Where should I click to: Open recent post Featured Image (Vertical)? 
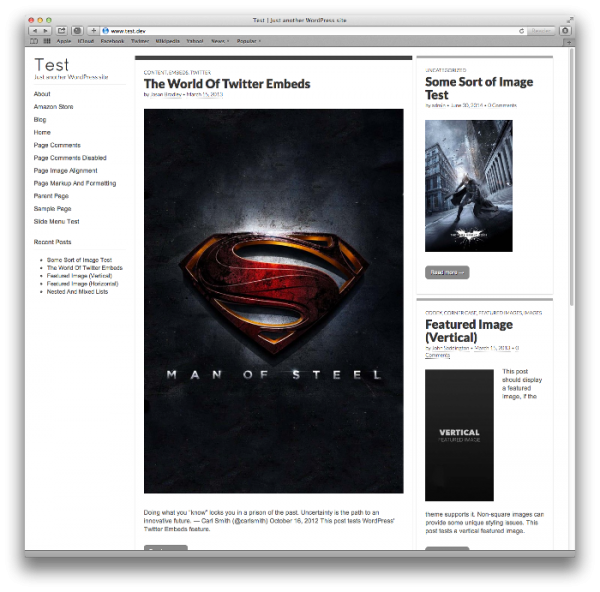pos(79,276)
